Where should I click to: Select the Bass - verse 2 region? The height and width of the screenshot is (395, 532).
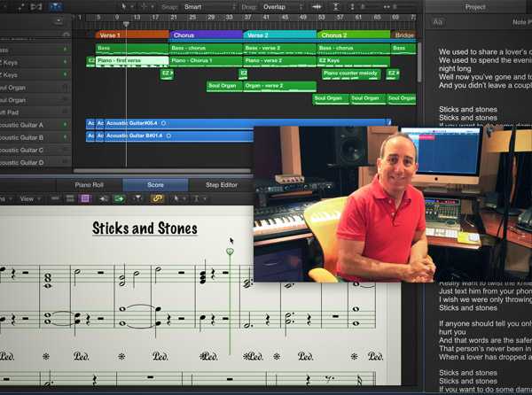tap(280, 49)
